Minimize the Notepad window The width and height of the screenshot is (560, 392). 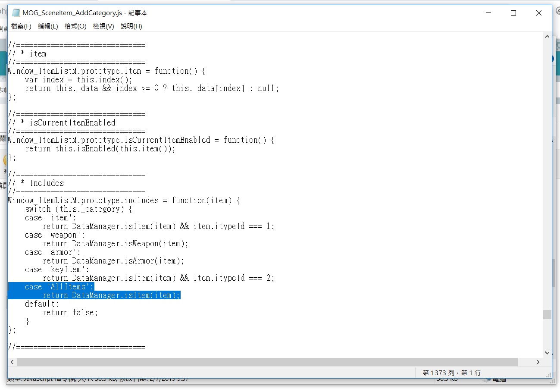point(488,13)
